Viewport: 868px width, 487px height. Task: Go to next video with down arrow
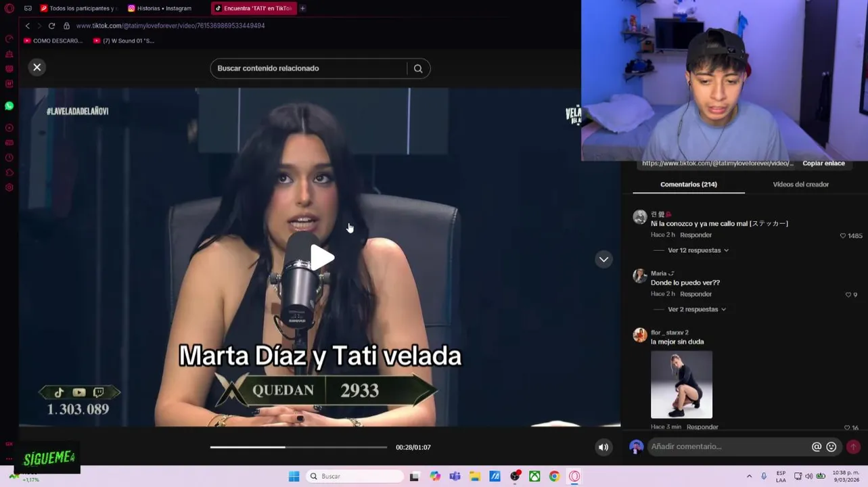coord(603,259)
